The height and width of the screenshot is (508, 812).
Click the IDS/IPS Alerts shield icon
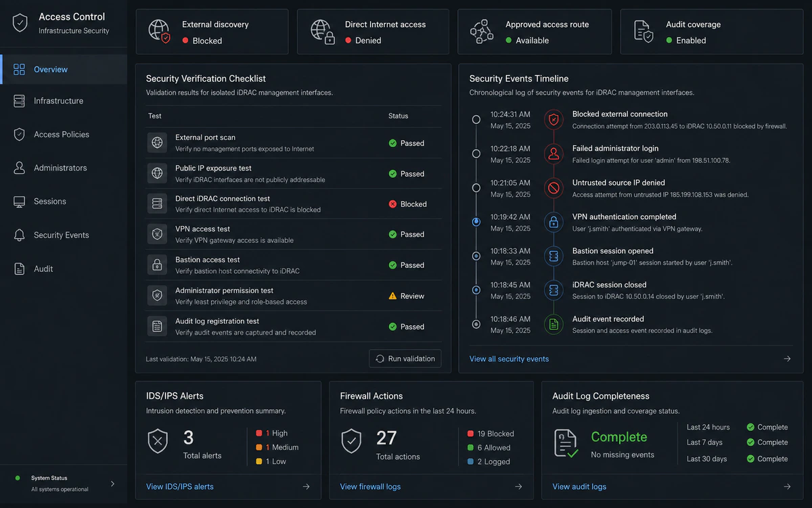point(158,441)
